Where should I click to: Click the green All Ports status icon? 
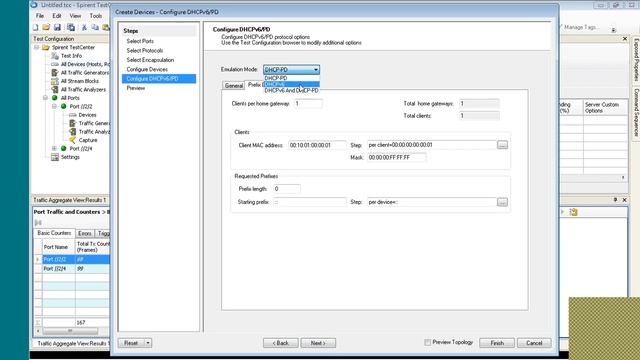point(55,98)
